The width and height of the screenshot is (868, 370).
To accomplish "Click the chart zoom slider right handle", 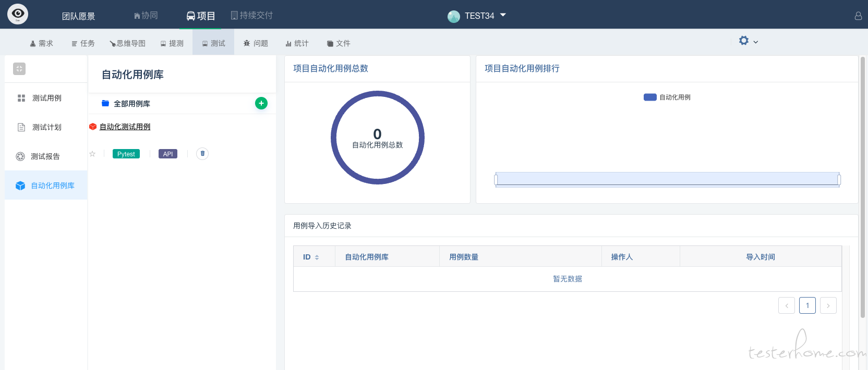I will point(839,180).
